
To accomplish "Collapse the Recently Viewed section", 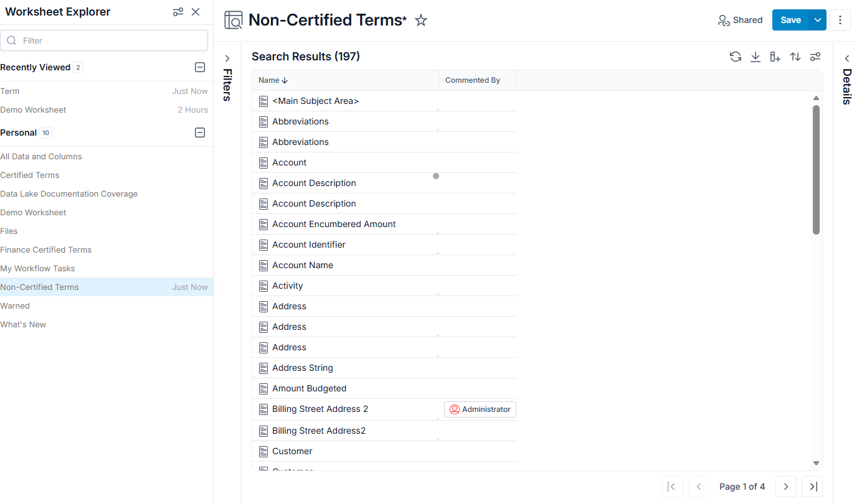I will point(200,67).
